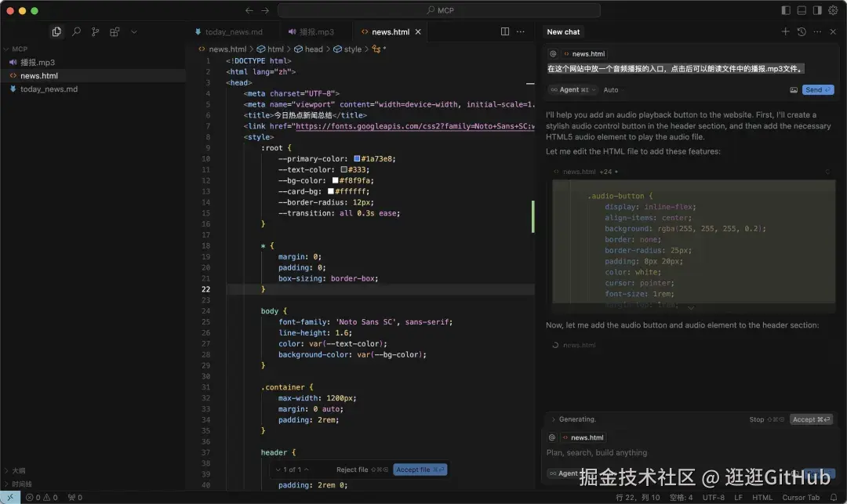
Task: Open errors and warnings status item
Action: [x=42, y=498]
